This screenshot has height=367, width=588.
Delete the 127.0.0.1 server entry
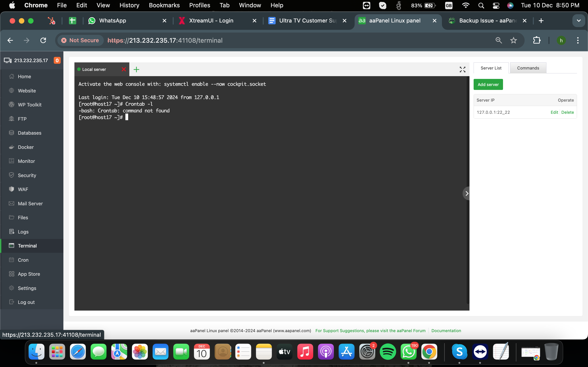click(x=567, y=112)
